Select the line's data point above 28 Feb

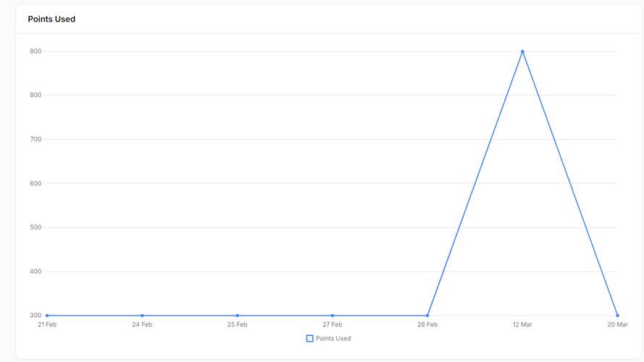tap(427, 316)
